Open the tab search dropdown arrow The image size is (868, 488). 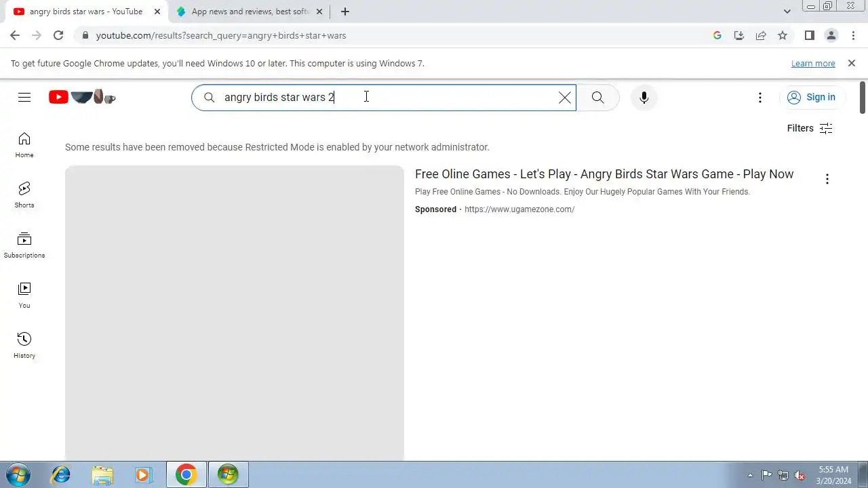tap(787, 12)
